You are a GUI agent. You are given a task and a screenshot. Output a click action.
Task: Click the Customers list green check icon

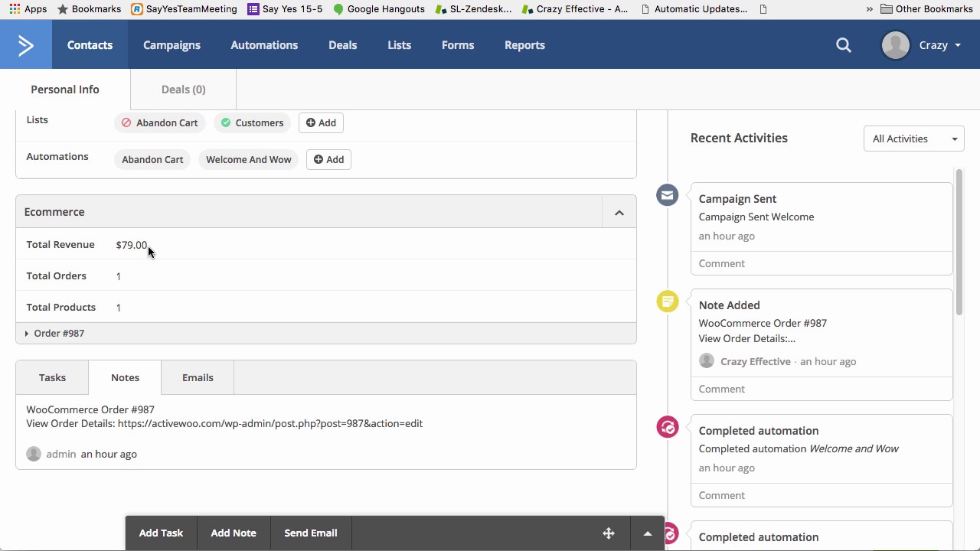coord(226,122)
